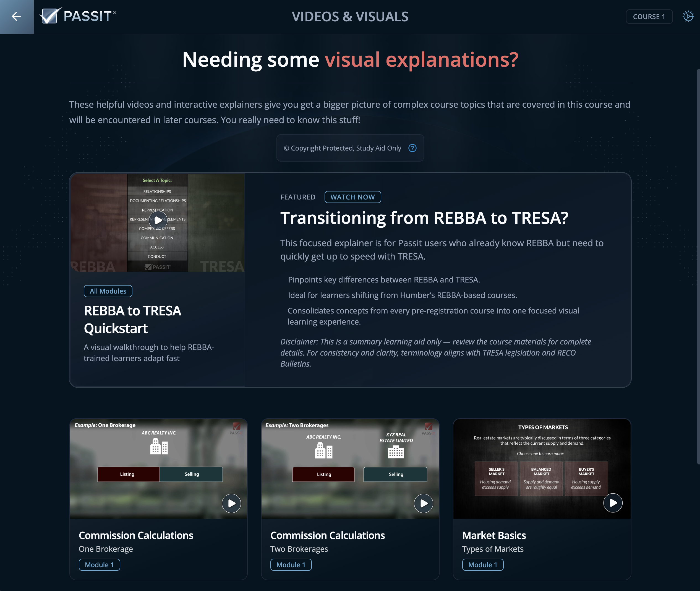Play the Two Brokerages commission video
This screenshot has height=591, width=700.
424,503
